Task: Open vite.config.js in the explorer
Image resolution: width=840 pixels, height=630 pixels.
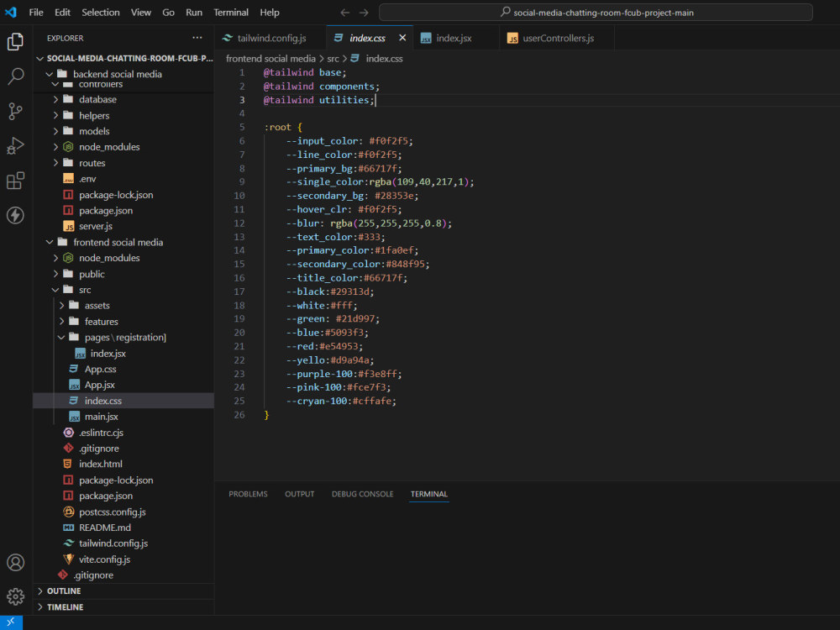Action: click(104, 559)
